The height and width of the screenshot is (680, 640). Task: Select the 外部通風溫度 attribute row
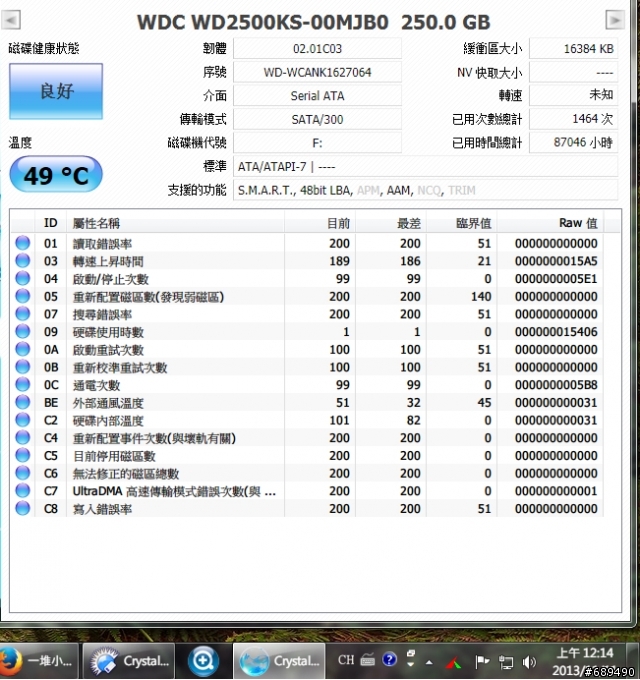307,402
